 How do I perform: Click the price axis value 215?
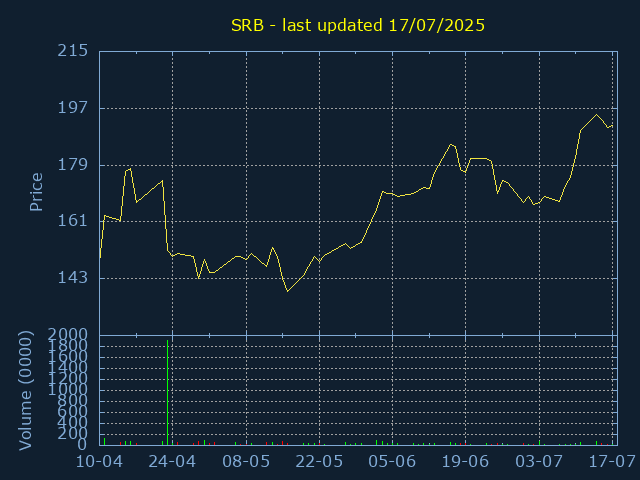coord(73,51)
